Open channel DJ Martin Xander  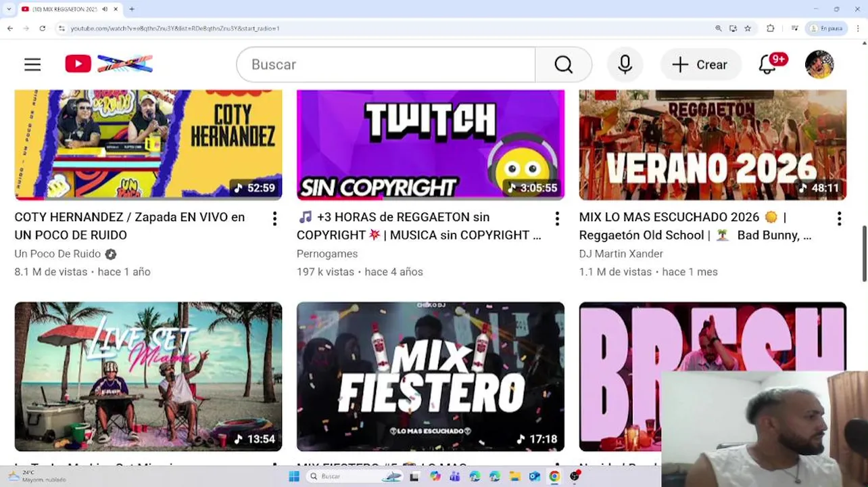coord(621,254)
